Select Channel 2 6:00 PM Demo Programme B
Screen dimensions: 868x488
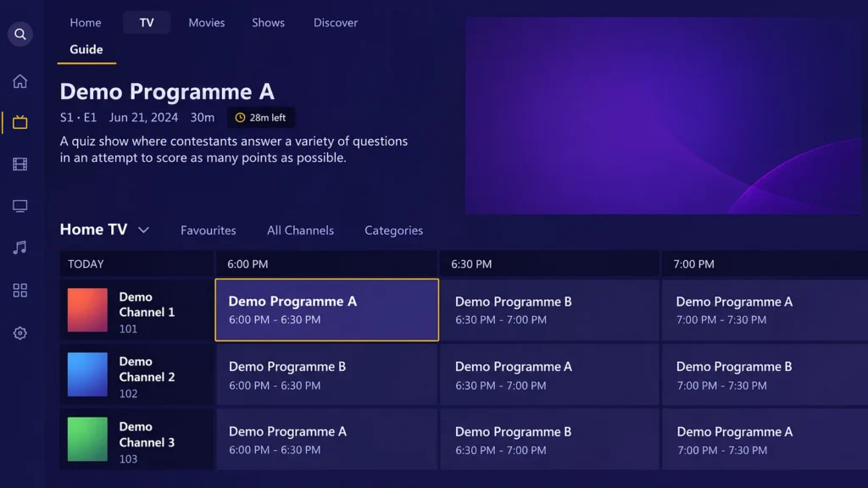326,374
